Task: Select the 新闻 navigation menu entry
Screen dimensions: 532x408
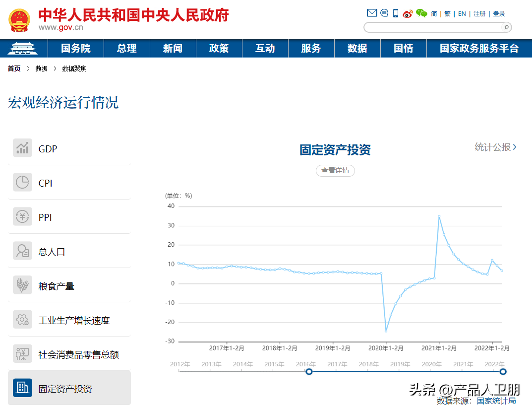Action: pos(173,48)
